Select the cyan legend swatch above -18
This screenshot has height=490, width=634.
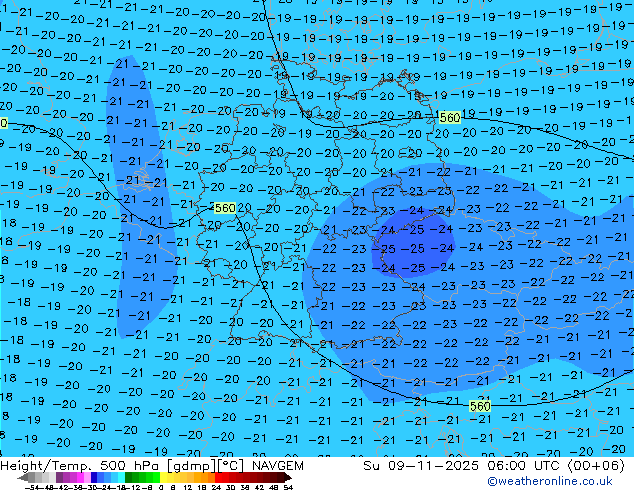coord(122,477)
